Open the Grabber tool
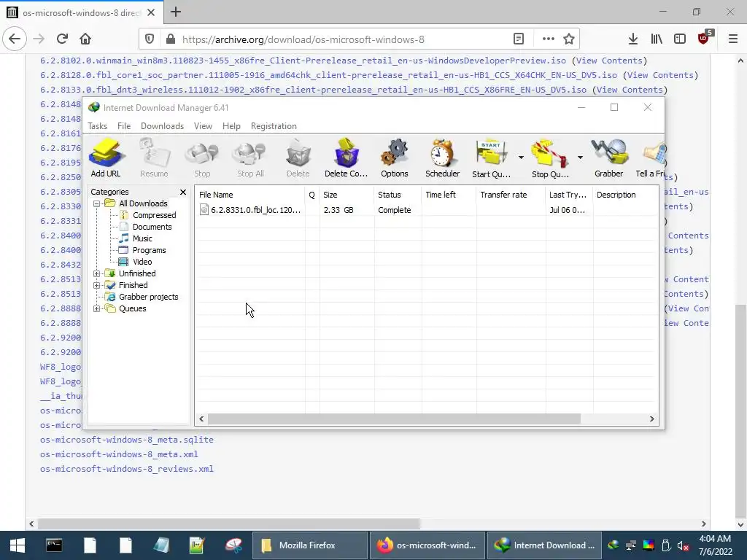This screenshot has width=747, height=560. [609, 158]
